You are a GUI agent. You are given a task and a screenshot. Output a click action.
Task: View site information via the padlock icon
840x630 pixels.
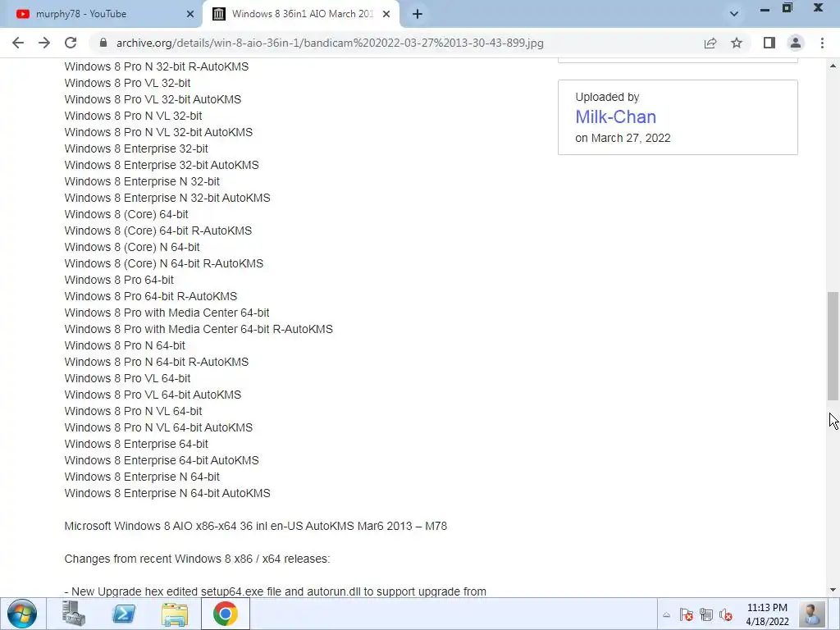click(103, 43)
